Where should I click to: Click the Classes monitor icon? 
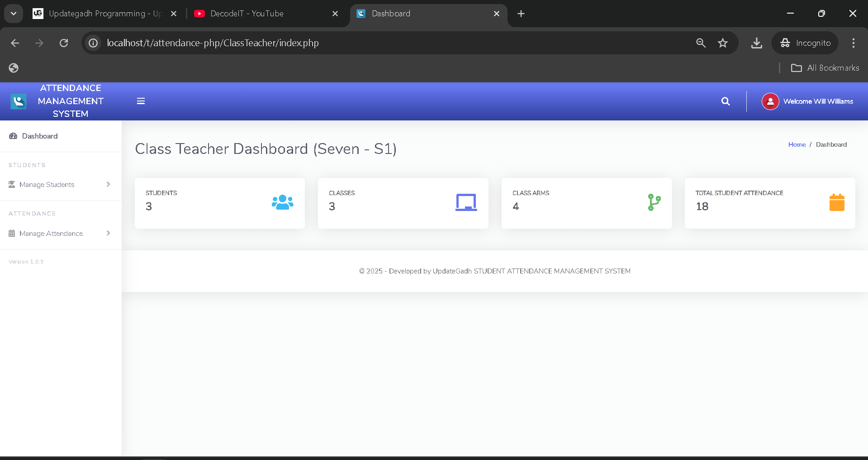(466, 202)
